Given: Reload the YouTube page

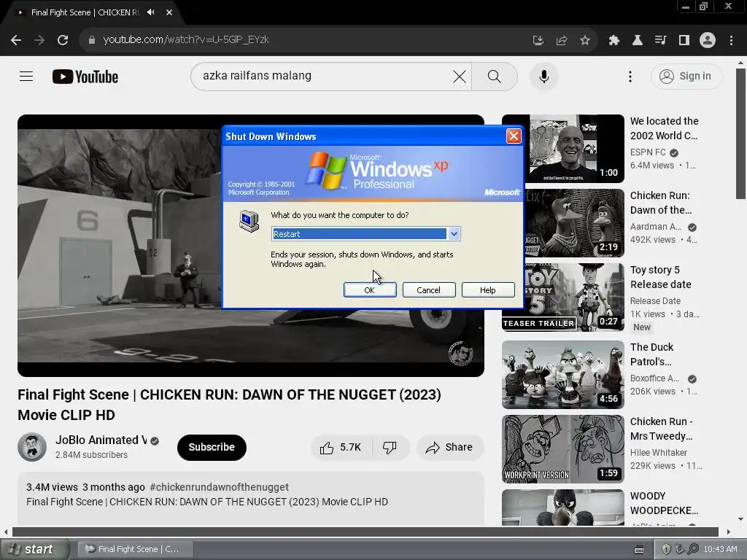Looking at the screenshot, I should click(x=63, y=40).
